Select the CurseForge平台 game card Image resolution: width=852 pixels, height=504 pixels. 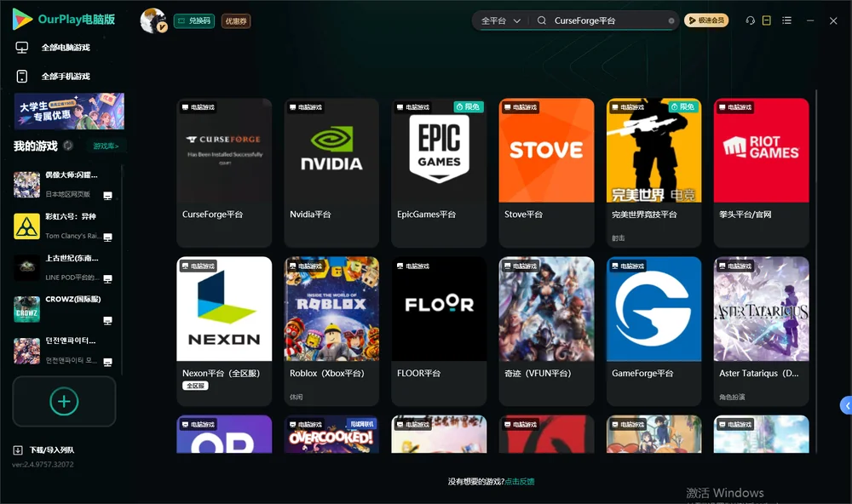[224, 173]
